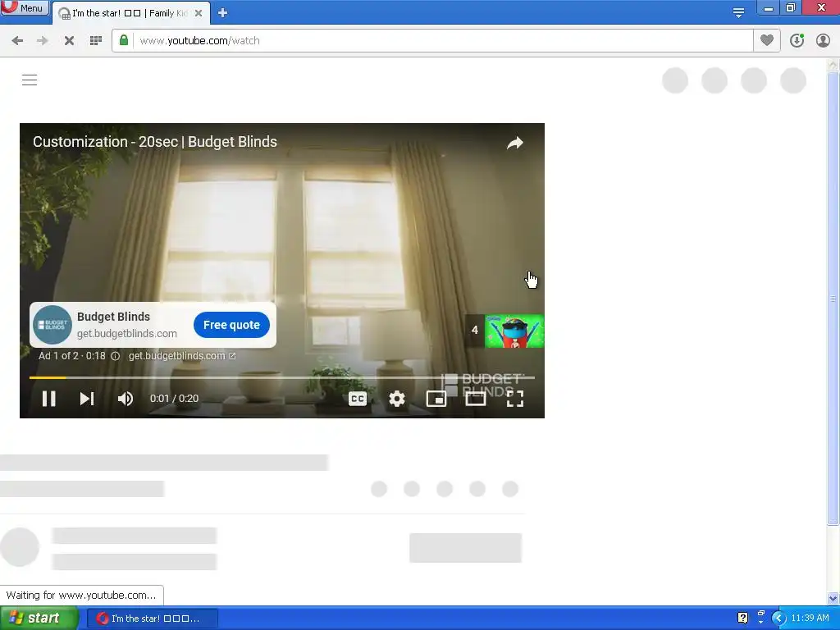This screenshot has width=840, height=630.
Task: Enable miniplayer mode
Action: coord(436,399)
